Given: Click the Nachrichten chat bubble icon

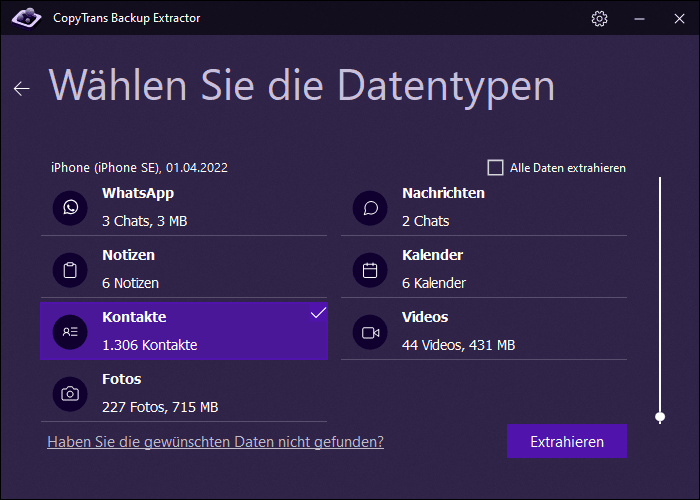Looking at the screenshot, I should coord(370,208).
